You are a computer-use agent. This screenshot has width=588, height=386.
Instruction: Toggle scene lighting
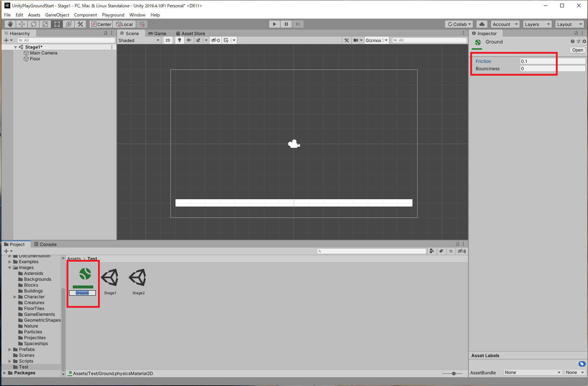(180, 40)
